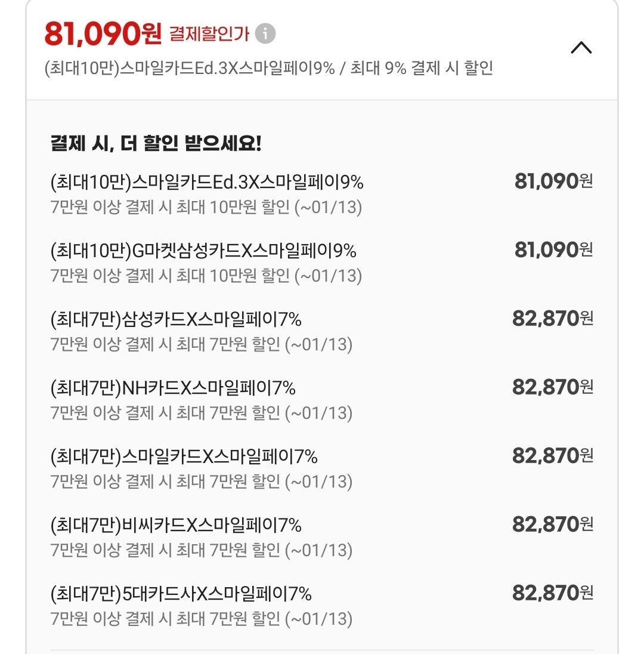Select the 스마일카드Ed.3X스마일페이9% discount option
The image size is (644, 654).
point(208,182)
